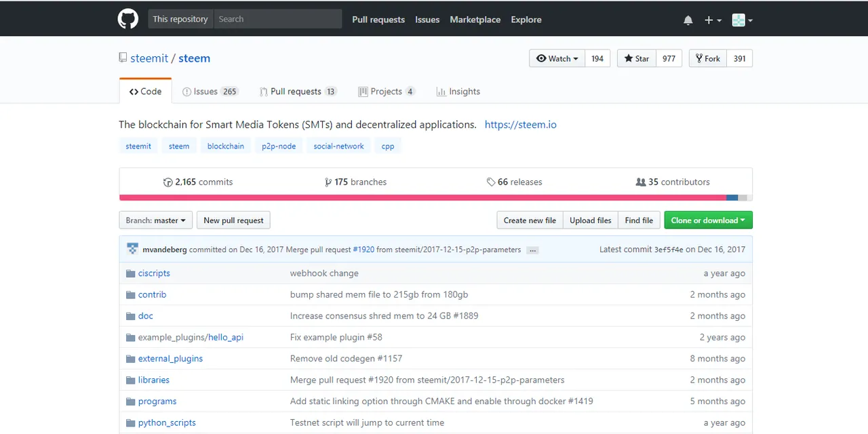Click Find file button
The image size is (868, 434).
(x=639, y=220)
